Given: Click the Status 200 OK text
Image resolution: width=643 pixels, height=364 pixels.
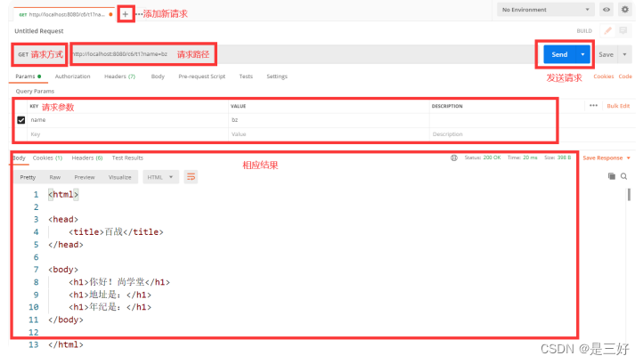Looking at the screenshot, I should [x=483, y=158].
